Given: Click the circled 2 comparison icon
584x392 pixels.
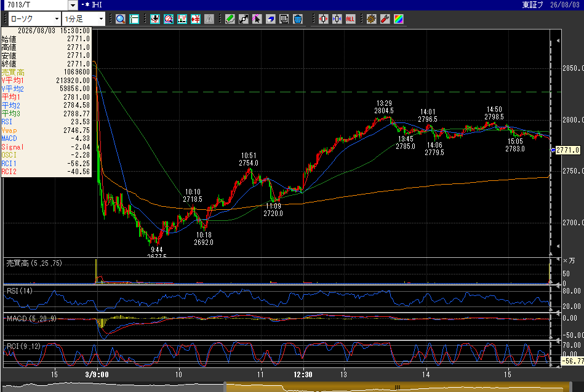Looking at the screenshot, I should [x=169, y=19].
